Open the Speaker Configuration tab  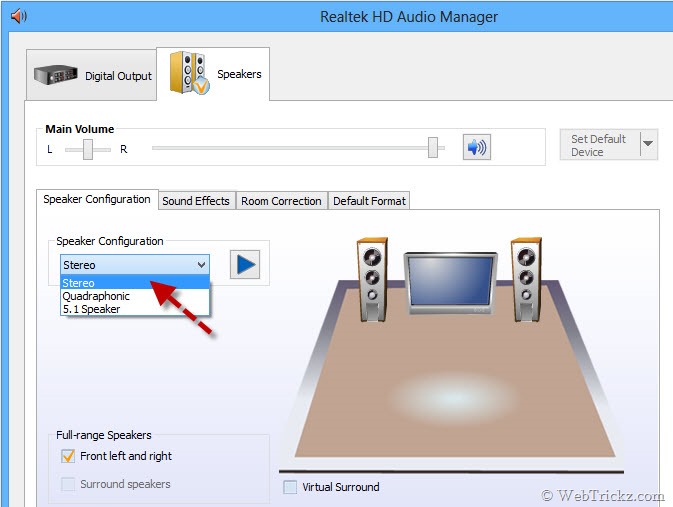(97, 199)
